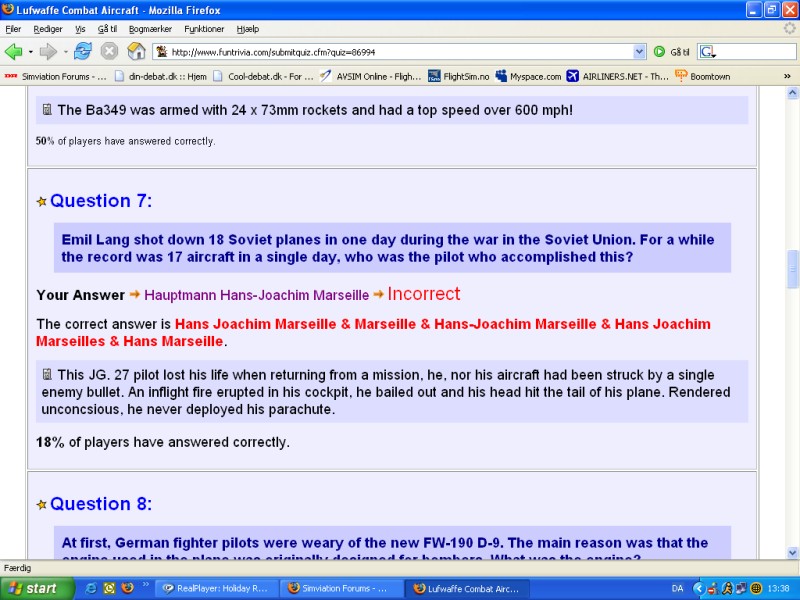Click the green Go button icon
Viewport: 800px width, 600px height.
coord(659,52)
